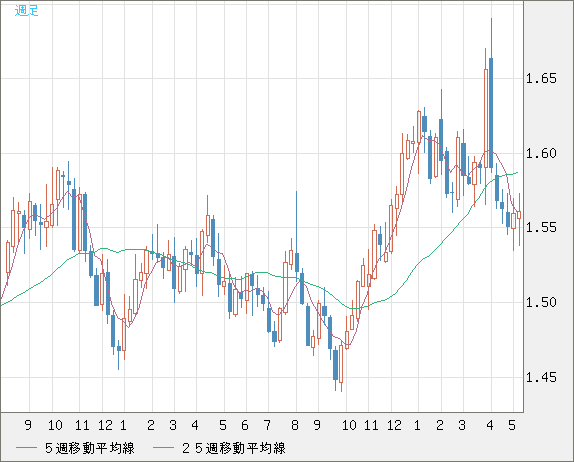Click the last month label 5 on axis
574x462 pixels.
coord(512,425)
